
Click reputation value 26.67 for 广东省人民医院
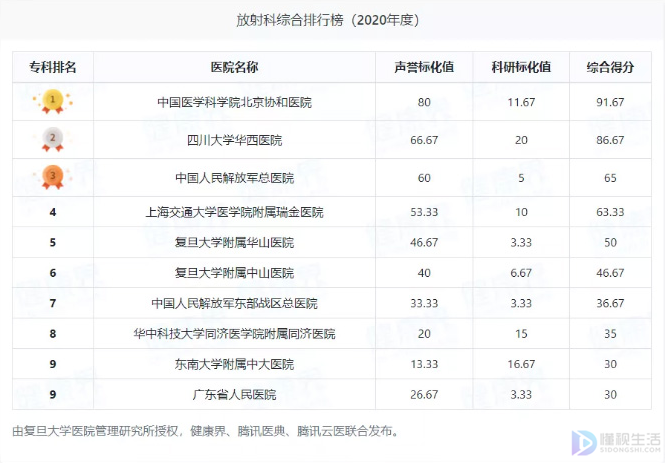pyautogui.click(x=424, y=395)
